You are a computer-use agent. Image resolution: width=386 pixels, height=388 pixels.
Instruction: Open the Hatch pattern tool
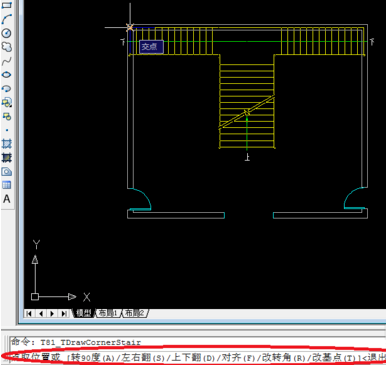click(7, 144)
